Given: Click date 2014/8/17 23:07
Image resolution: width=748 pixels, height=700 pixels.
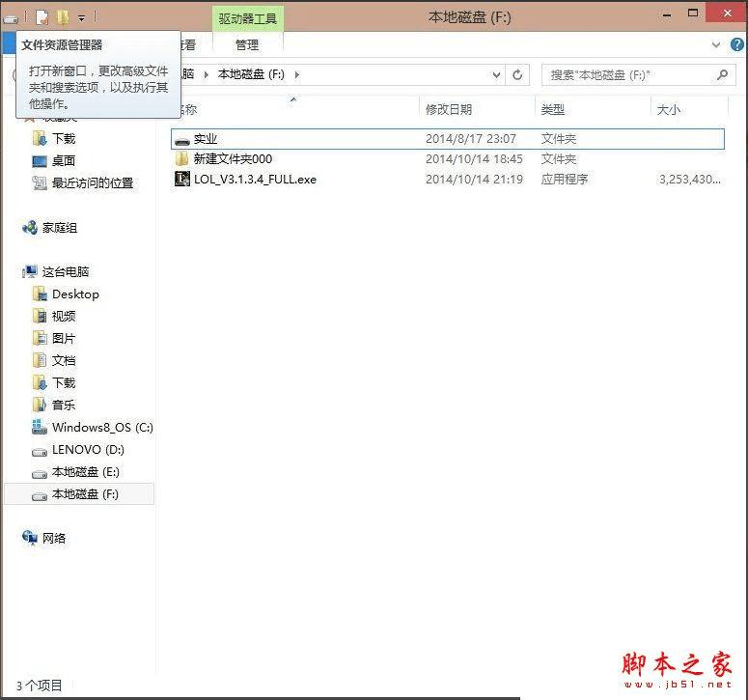Looking at the screenshot, I should click(471, 139).
